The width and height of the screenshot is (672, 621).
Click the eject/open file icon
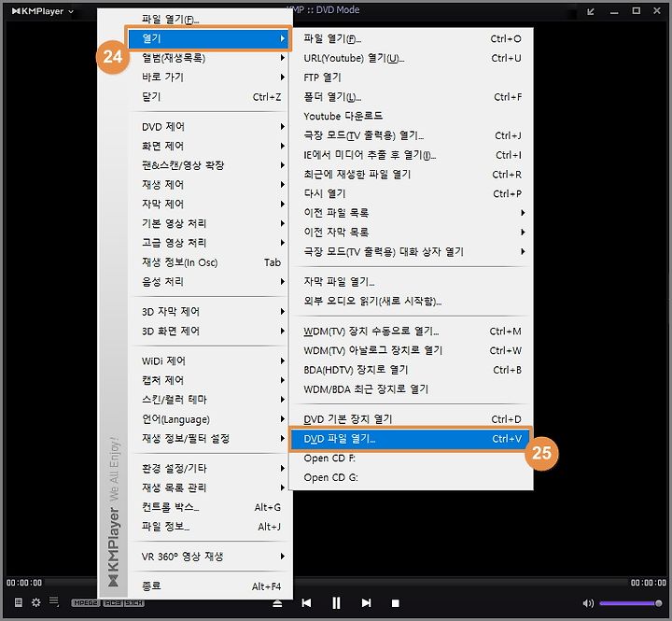[x=277, y=603]
